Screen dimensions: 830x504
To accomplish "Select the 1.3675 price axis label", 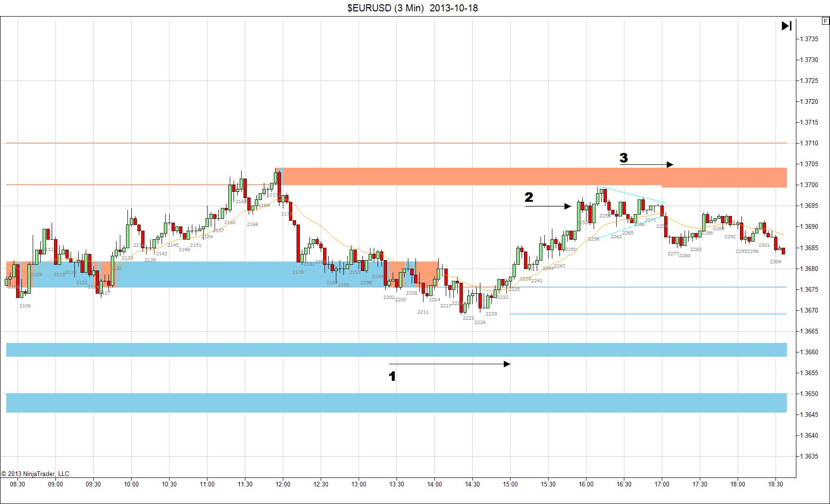I will point(809,289).
